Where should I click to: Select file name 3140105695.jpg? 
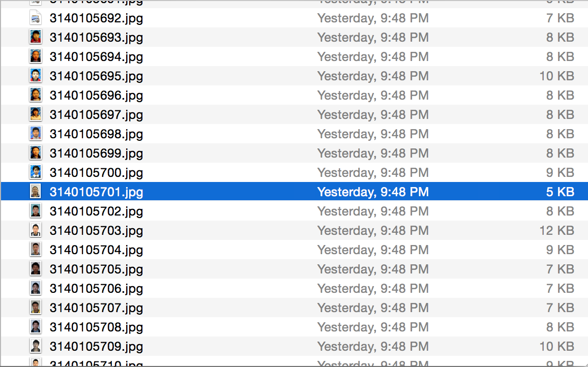96,76
